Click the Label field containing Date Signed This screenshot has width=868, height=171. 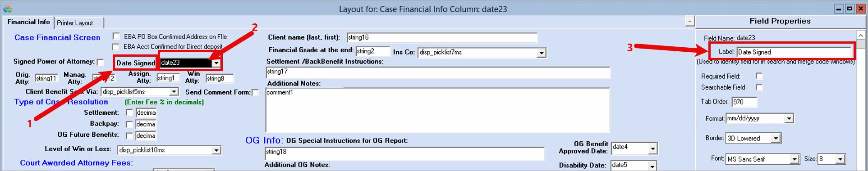pyautogui.click(x=794, y=52)
